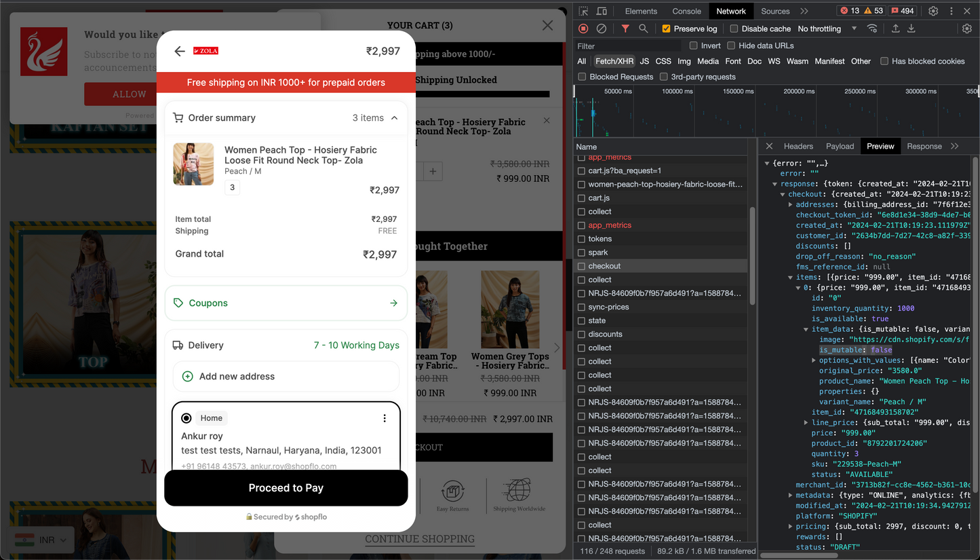Viewport: 980px width, 560px height.
Task: Open the No throttling dropdown
Action: coord(827,29)
